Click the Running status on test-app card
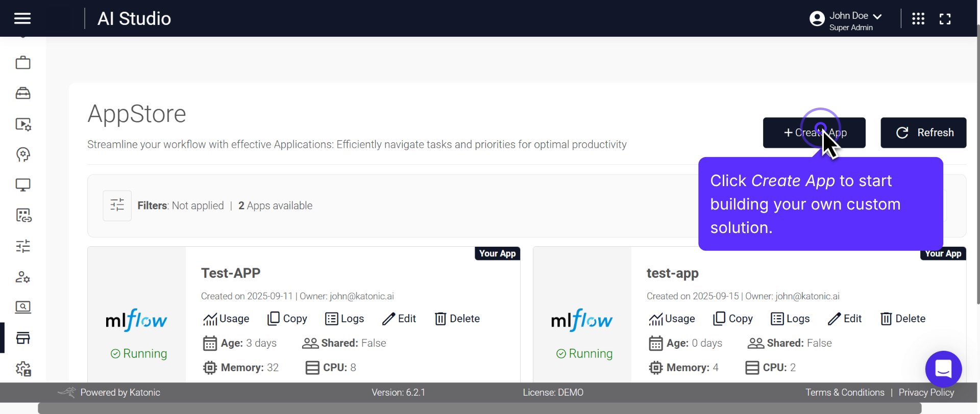Viewport: 980px width, 414px height. [584, 353]
